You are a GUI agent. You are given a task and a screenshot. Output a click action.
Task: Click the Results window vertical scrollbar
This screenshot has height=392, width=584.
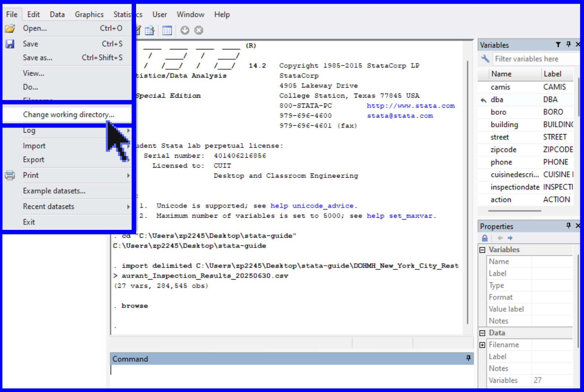point(467,192)
